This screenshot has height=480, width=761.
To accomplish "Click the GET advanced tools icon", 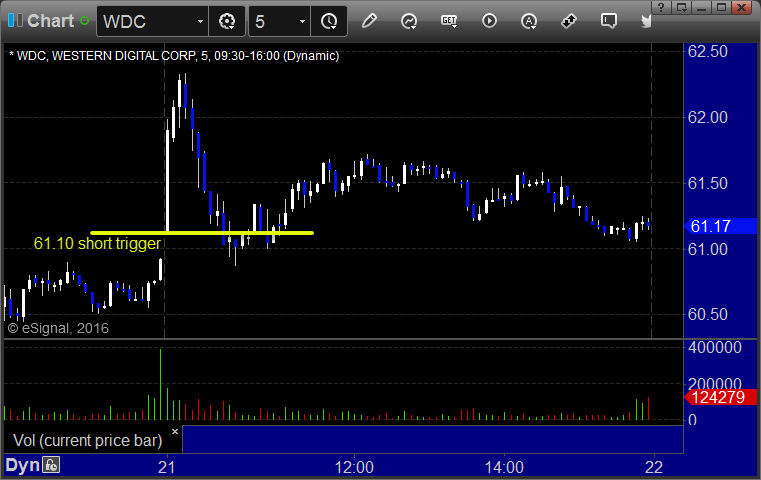I will [x=449, y=21].
